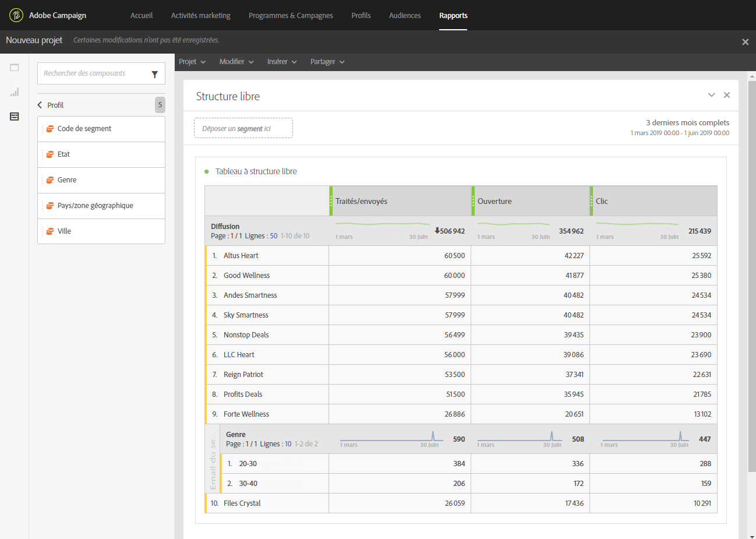Close the Nouveau projet bar

point(745,42)
